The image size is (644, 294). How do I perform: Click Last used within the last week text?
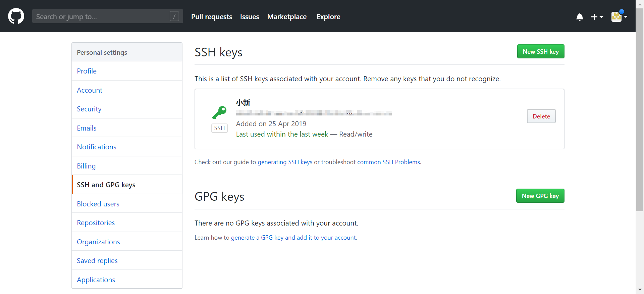coord(282,134)
